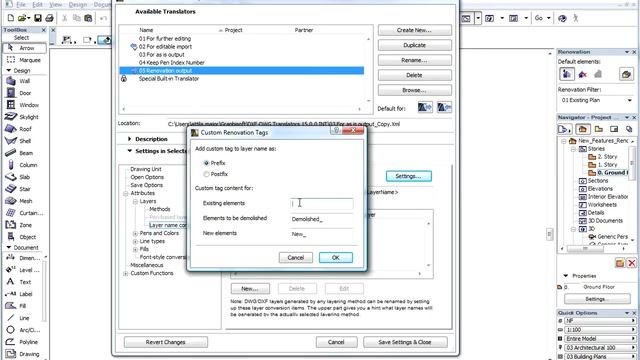Open the View menu
Image resolution: width=640 pixels, height=360 pixels.
56,4
